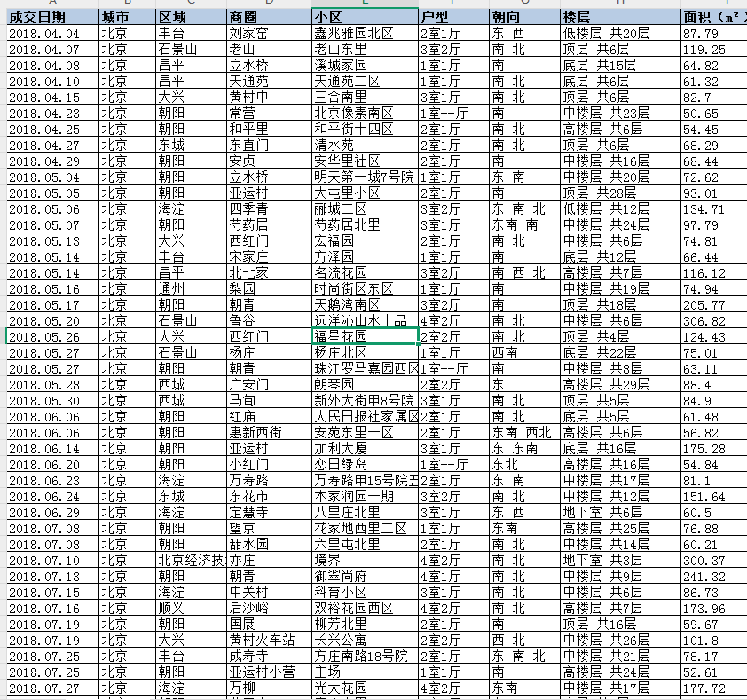The image size is (747, 700).
Task: Select the 成交日期 header cell
Action: tap(51, 18)
